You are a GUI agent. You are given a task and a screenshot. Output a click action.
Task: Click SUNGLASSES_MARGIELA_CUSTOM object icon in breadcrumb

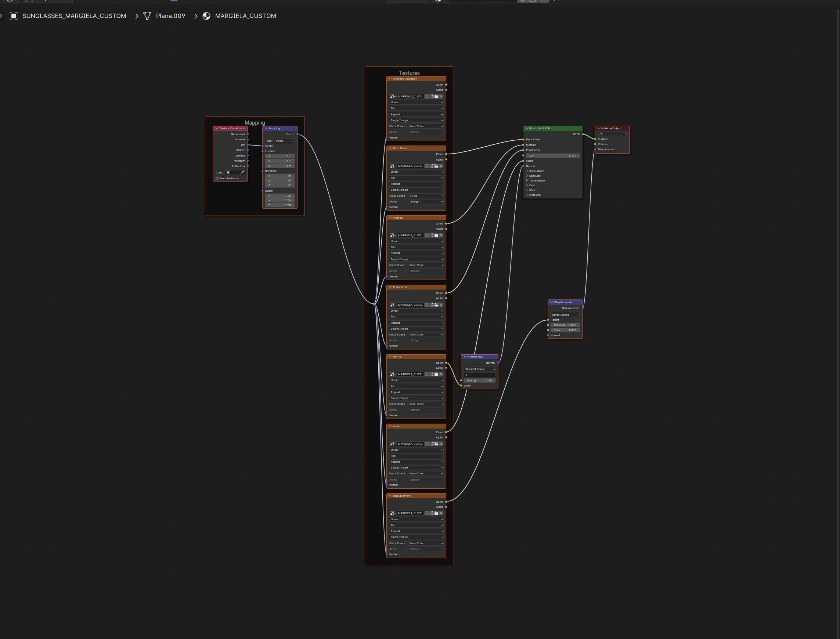14,16
